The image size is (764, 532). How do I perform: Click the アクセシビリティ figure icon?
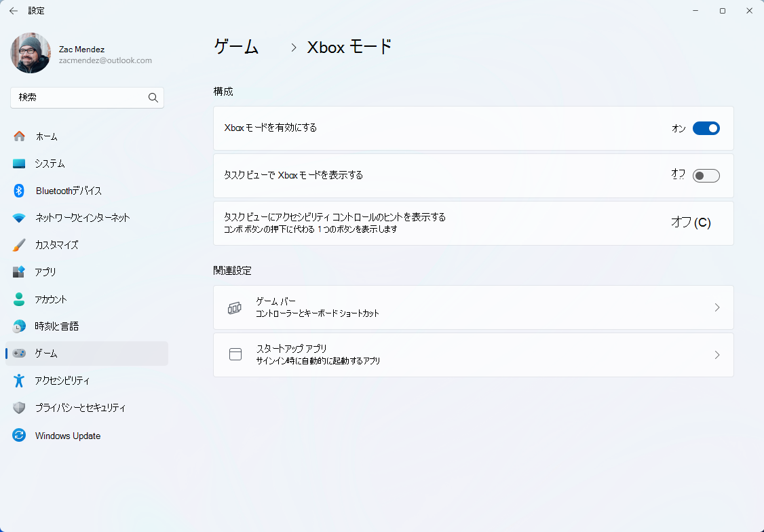click(x=19, y=381)
